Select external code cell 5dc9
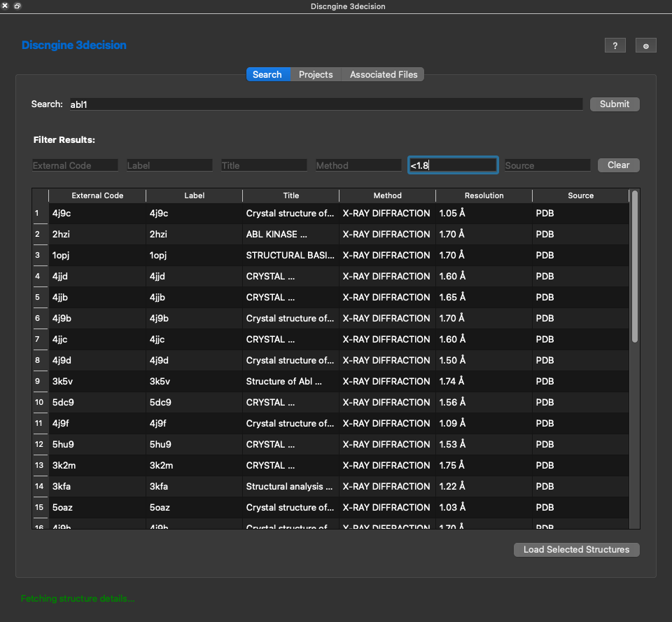672x622 pixels. tap(97, 402)
